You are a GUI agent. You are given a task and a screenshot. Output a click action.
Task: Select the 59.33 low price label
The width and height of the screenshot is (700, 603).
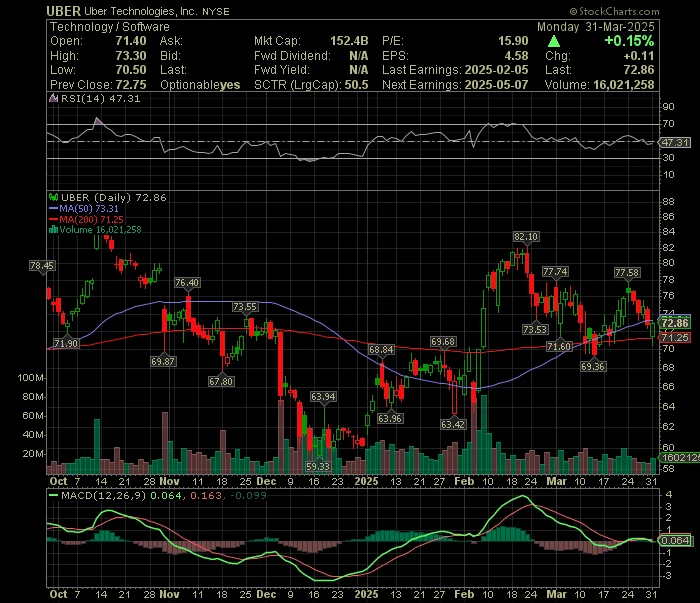[x=318, y=466]
